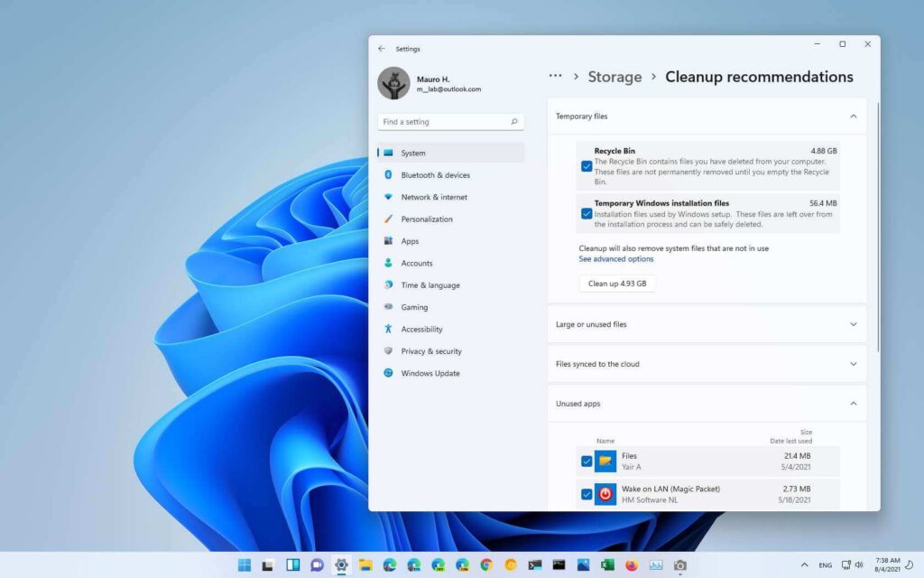This screenshot has width=924, height=578.
Task: Uncheck Temporary Windows installation files checkbox
Action: point(587,213)
